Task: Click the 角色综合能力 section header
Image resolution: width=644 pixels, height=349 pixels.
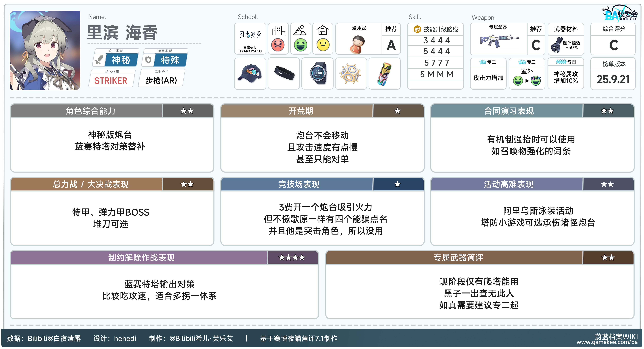Action: click(90, 111)
